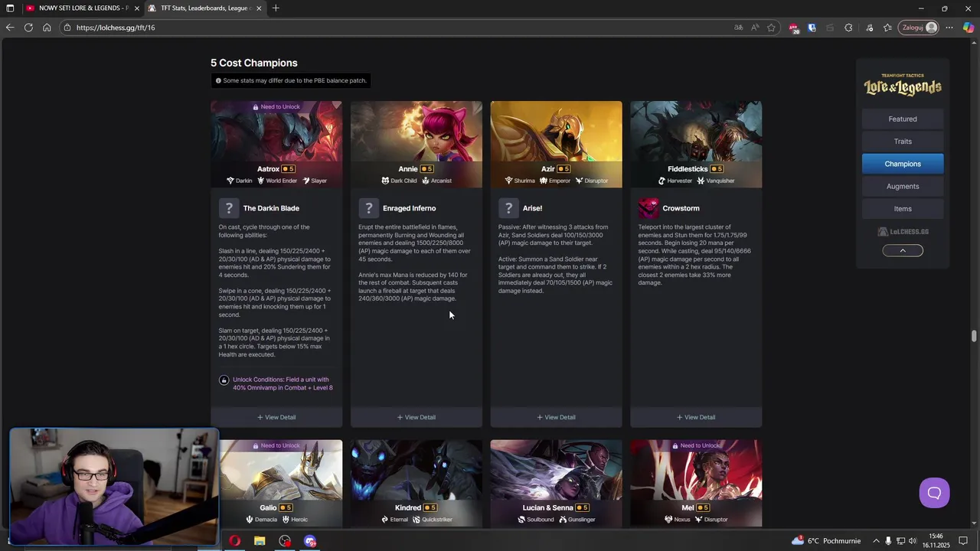Open the Aatrox champion portrait

pyautogui.click(x=276, y=132)
